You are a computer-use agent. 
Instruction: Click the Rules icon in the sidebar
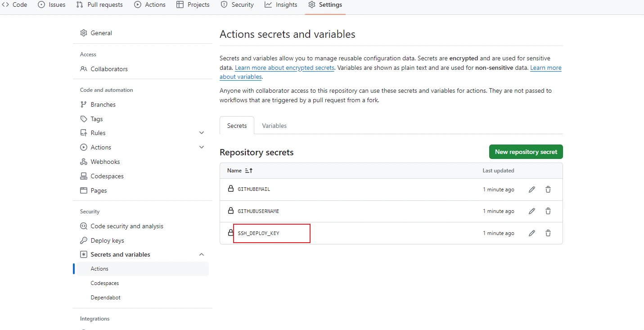[x=84, y=133]
